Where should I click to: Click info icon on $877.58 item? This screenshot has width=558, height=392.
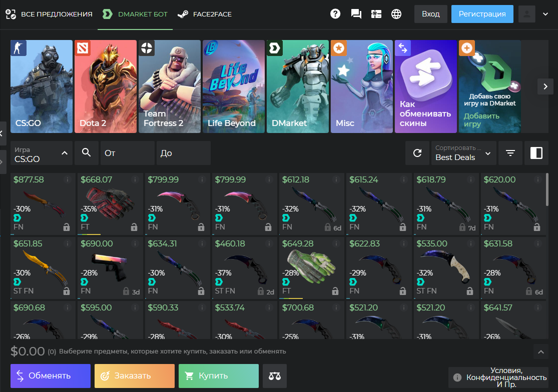coord(67,180)
